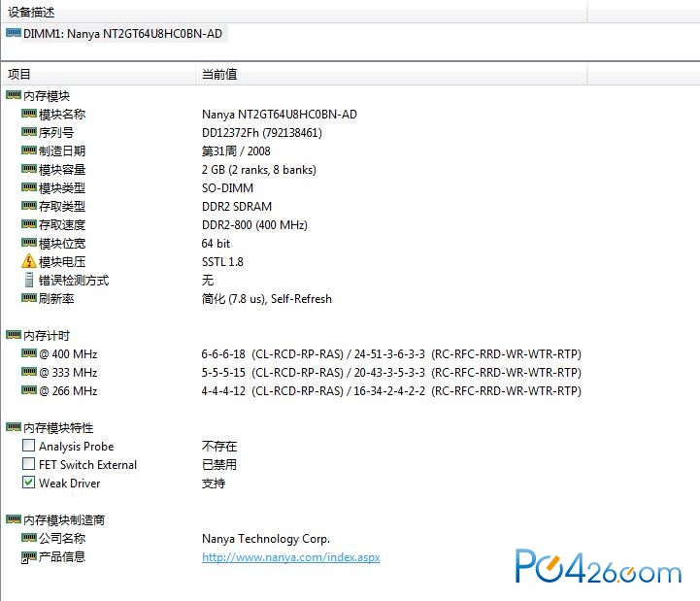
Task: Select the 2 GB (2 ranks, 8 banks) value
Action: click(x=259, y=170)
